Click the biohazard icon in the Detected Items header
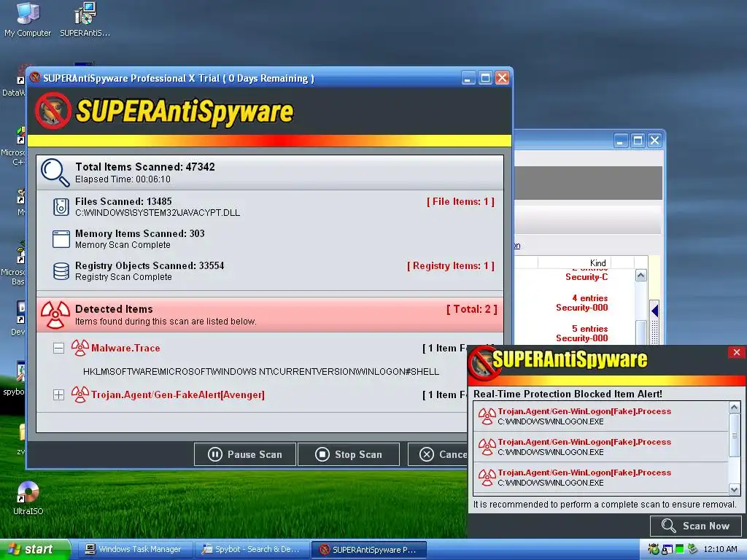Viewport: 747px width, 560px height. coord(55,315)
